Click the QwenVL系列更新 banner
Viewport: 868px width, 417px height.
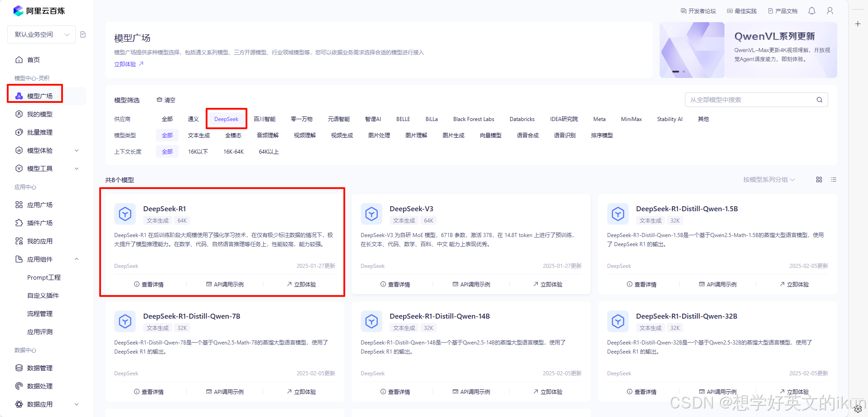pos(748,50)
